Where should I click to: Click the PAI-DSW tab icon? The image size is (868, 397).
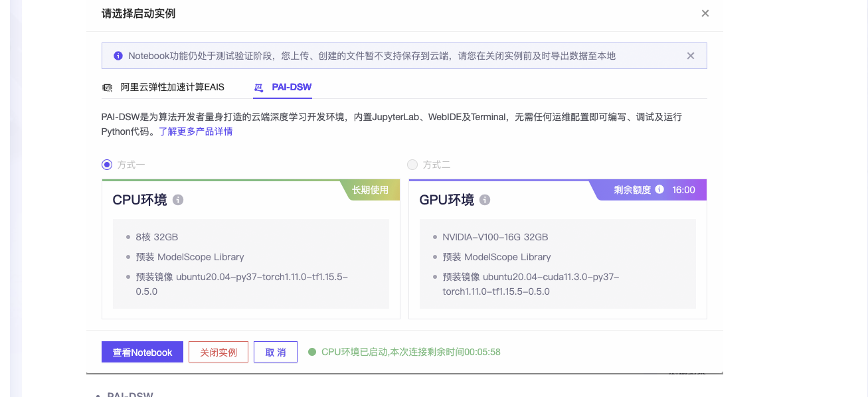click(259, 88)
